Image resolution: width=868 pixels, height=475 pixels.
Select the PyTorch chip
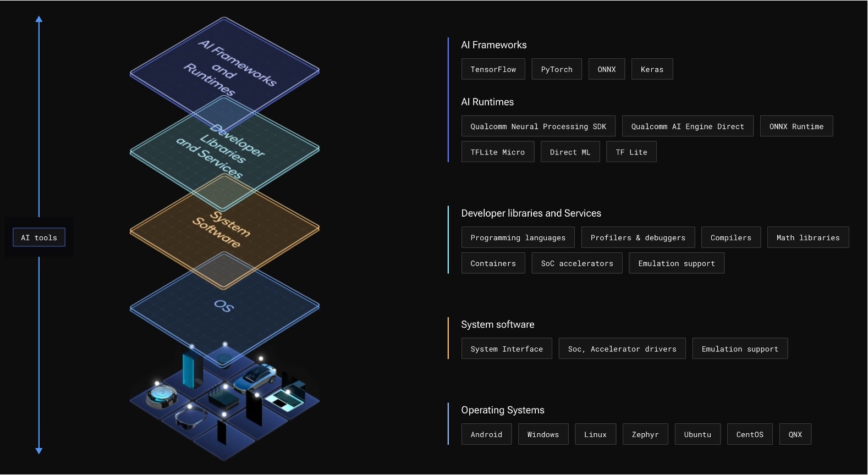pyautogui.click(x=557, y=69)
